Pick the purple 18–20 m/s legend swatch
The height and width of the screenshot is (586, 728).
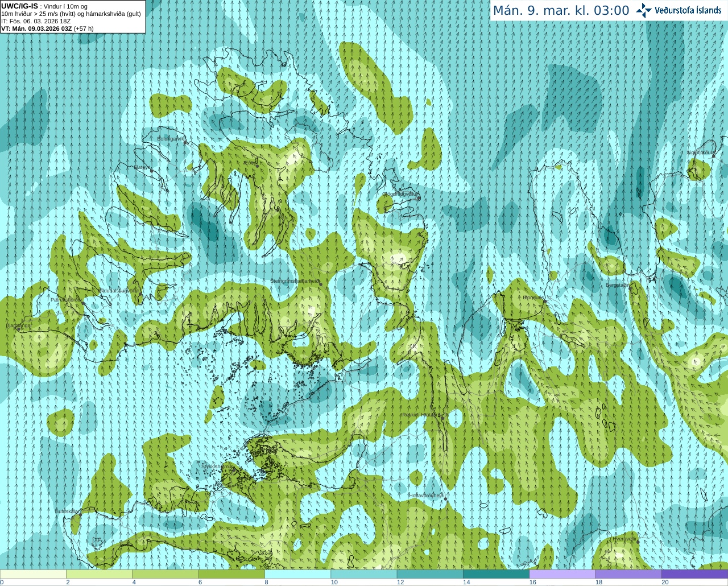628,574
